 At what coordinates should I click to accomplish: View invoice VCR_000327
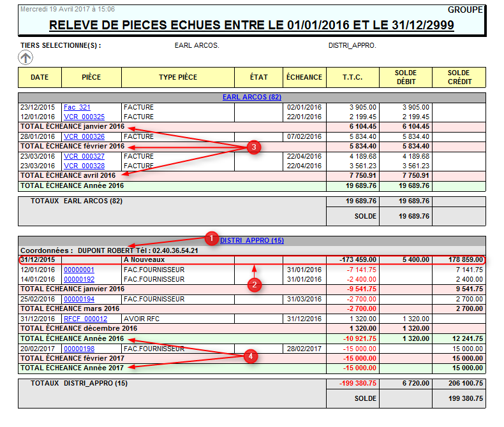coord(84,156)
